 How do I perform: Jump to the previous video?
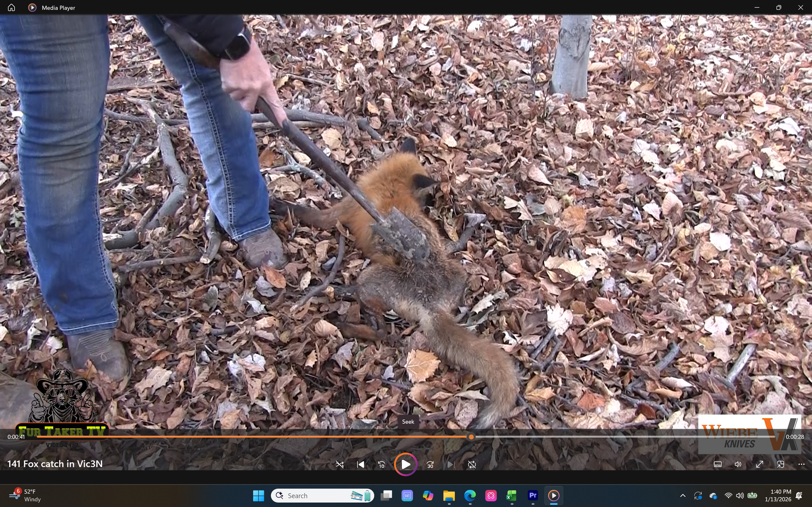[x=360, y=465]
